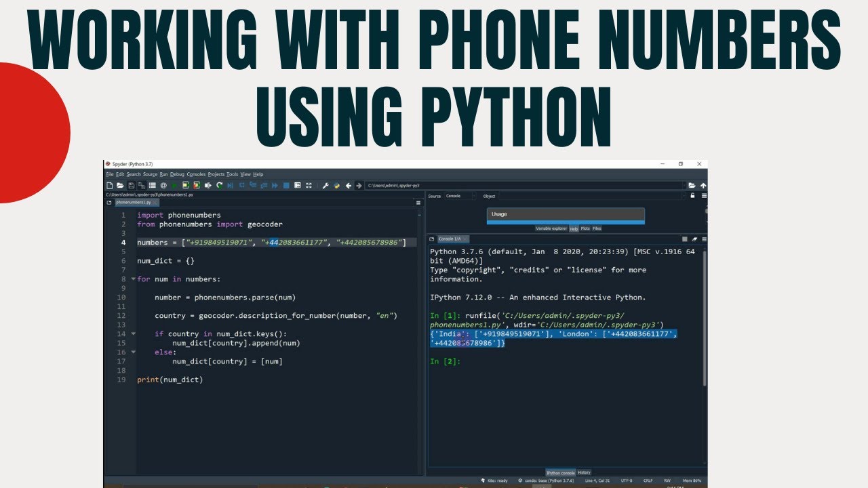Maximize the current pane
Screen dimensions: 868x488
297,185
